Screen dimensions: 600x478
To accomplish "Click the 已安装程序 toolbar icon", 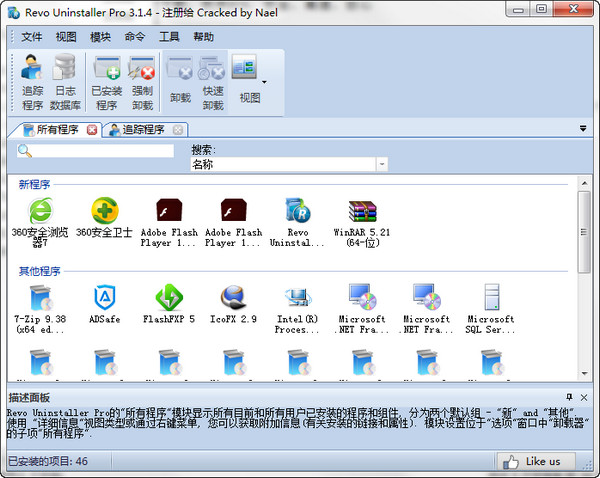I will 106,81.
